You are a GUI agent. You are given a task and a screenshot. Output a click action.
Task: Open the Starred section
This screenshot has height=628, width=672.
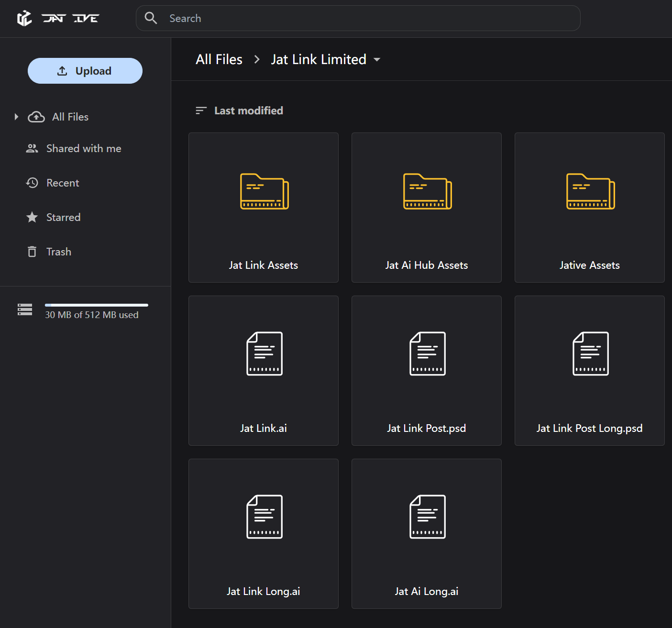(x=63, y=217)
